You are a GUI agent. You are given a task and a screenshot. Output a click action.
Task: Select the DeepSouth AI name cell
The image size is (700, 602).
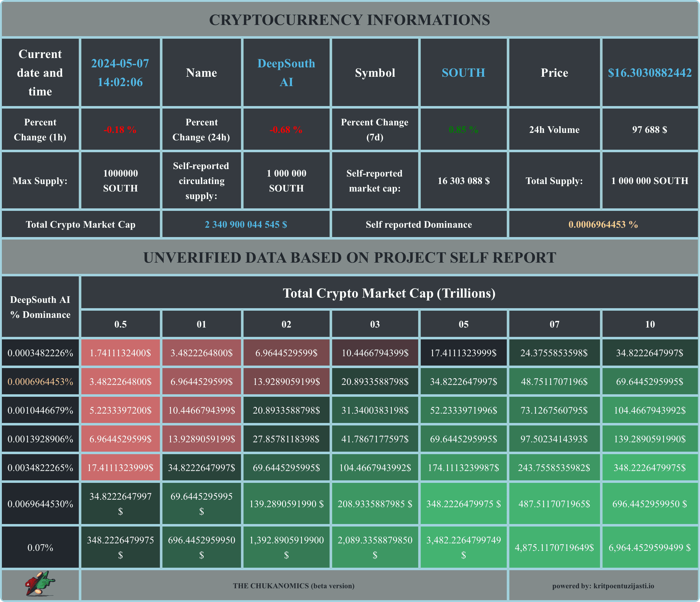(x=286, y=73)
